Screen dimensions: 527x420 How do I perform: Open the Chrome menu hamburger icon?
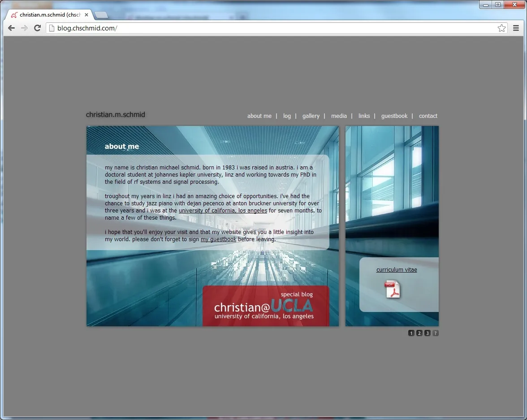(516, 28)
